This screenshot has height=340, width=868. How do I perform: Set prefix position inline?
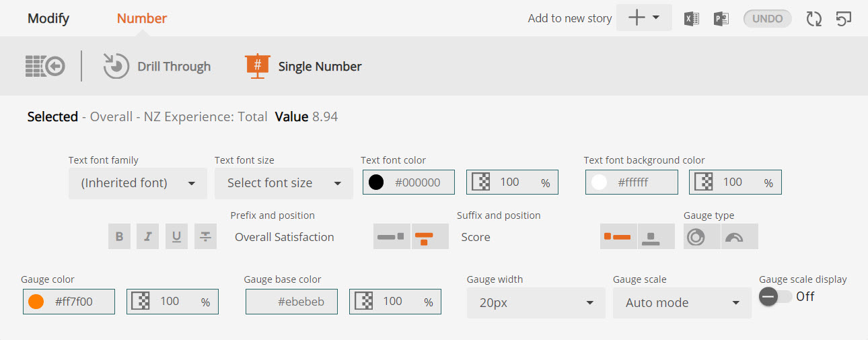(392, 236)
